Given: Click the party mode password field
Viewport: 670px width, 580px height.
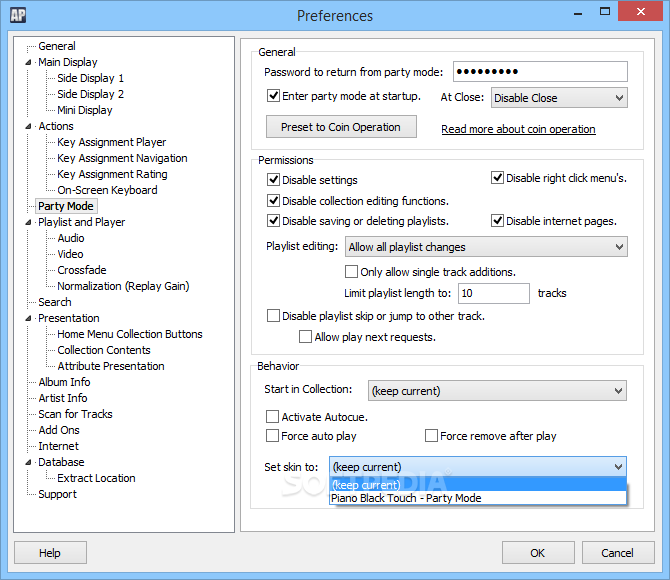Looking at the screenshot, I should 540,71.
